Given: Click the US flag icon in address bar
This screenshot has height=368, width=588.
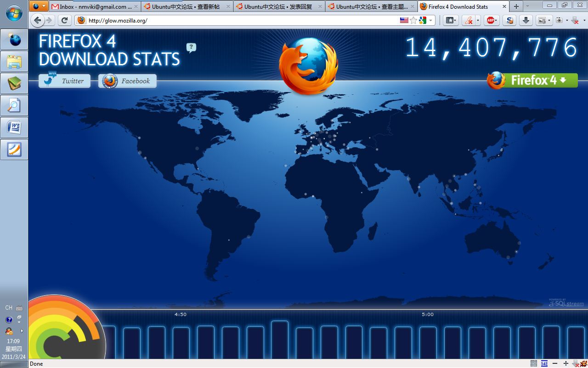Looking at the screenshot, I should tap(404, 20).
